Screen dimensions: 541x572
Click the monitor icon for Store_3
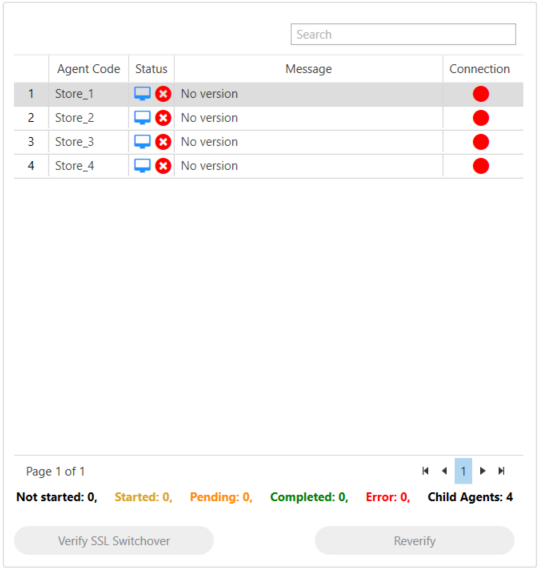tap(142, 142)
